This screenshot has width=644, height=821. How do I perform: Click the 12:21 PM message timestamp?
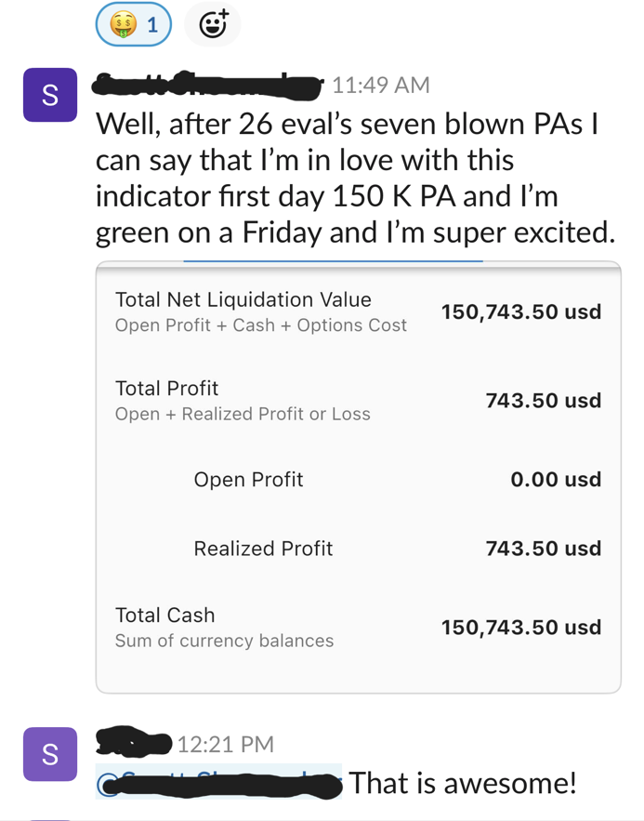coord(226,744)
